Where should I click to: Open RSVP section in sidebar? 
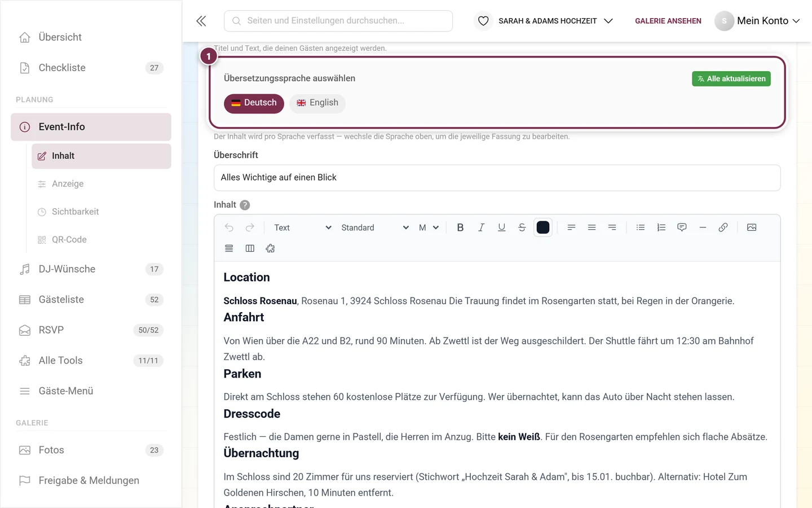(x=91, y=330)
